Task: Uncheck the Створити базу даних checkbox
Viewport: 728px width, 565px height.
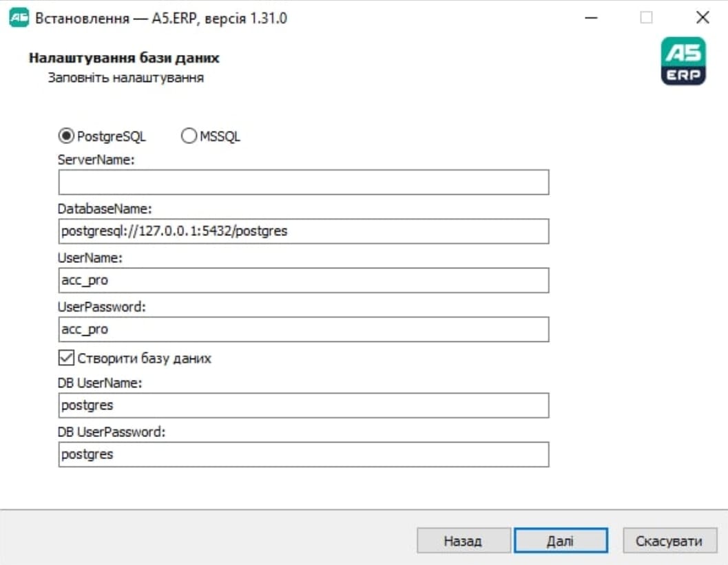Action: point(67,359)
